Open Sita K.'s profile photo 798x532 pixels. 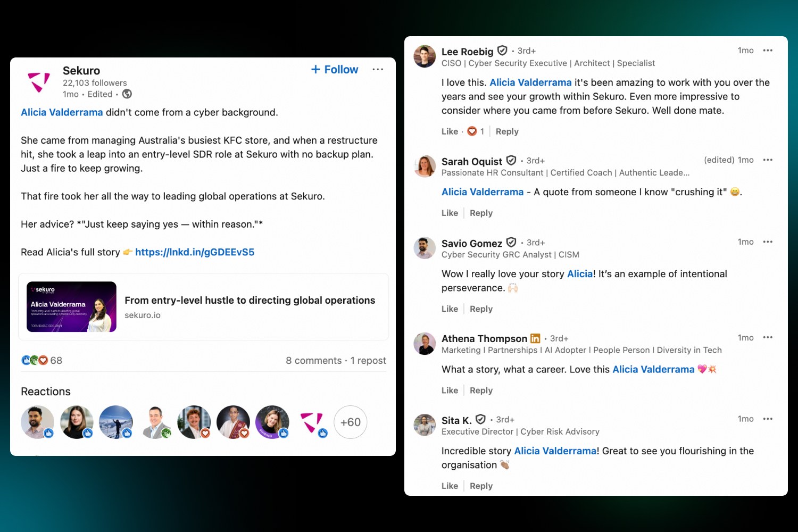pyautogui.click(x=425, y=425)
